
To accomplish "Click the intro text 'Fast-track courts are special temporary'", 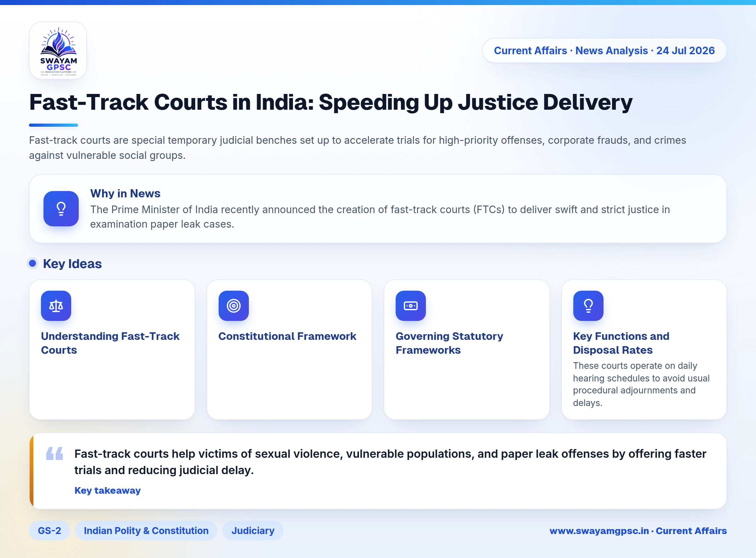I will click(358, 148).
